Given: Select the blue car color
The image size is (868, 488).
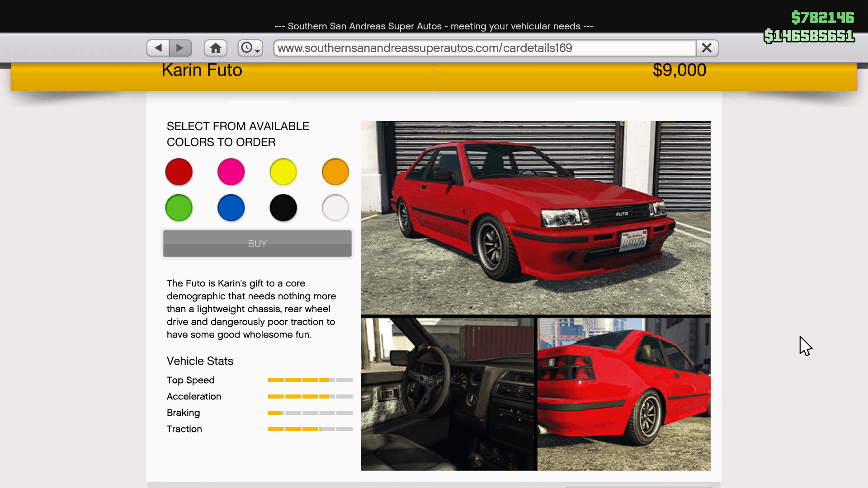Looking at the screenshot, I should 231,208.
